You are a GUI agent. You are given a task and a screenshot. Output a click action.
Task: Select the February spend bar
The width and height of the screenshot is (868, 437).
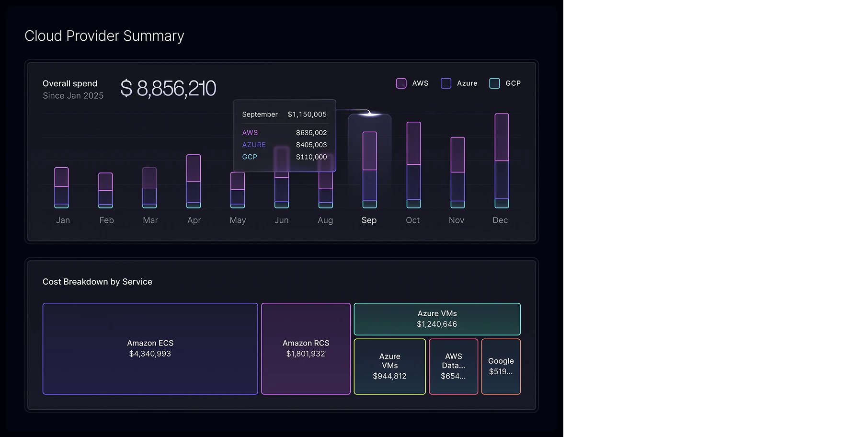[105, 190]
